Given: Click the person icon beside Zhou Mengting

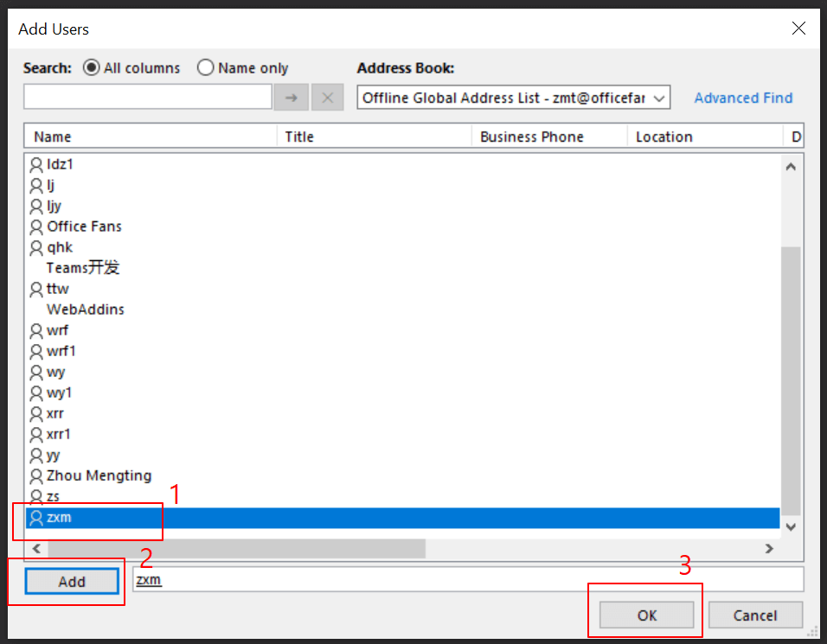Looking at the screenshot, I should tap(36, 475).
